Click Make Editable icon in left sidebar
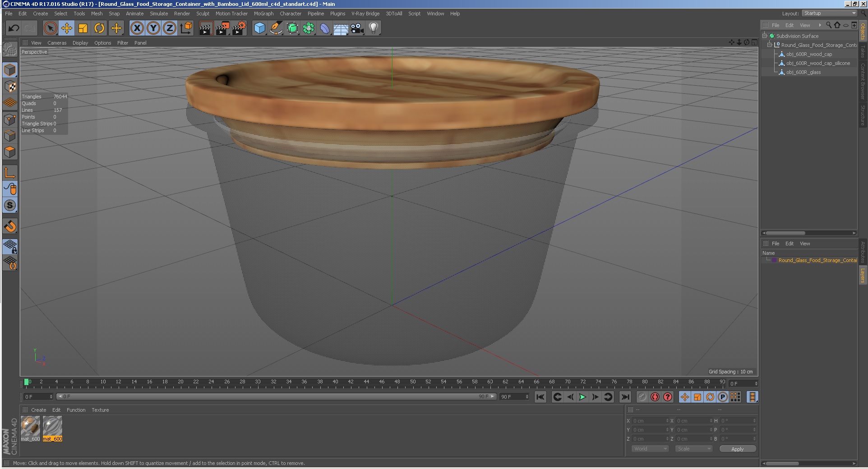 point(10,50)
